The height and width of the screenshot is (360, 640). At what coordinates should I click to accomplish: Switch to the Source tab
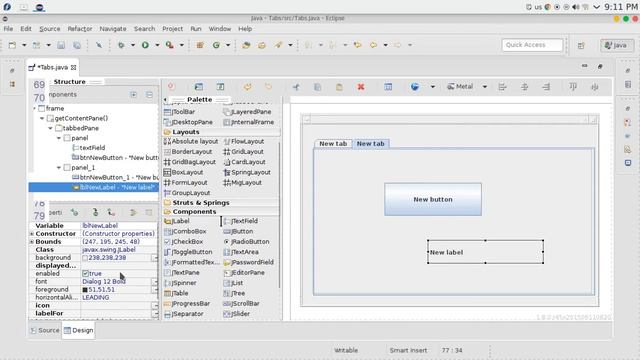[x=45, y=330]
